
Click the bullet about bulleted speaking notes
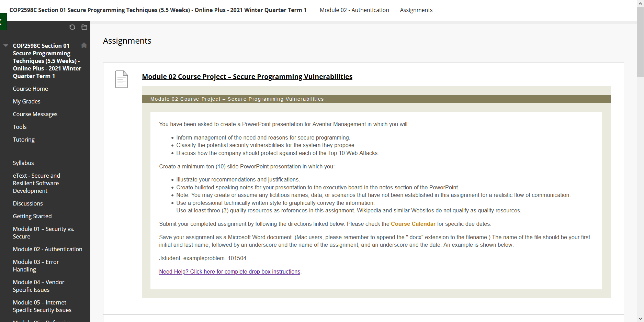point(318,187)
